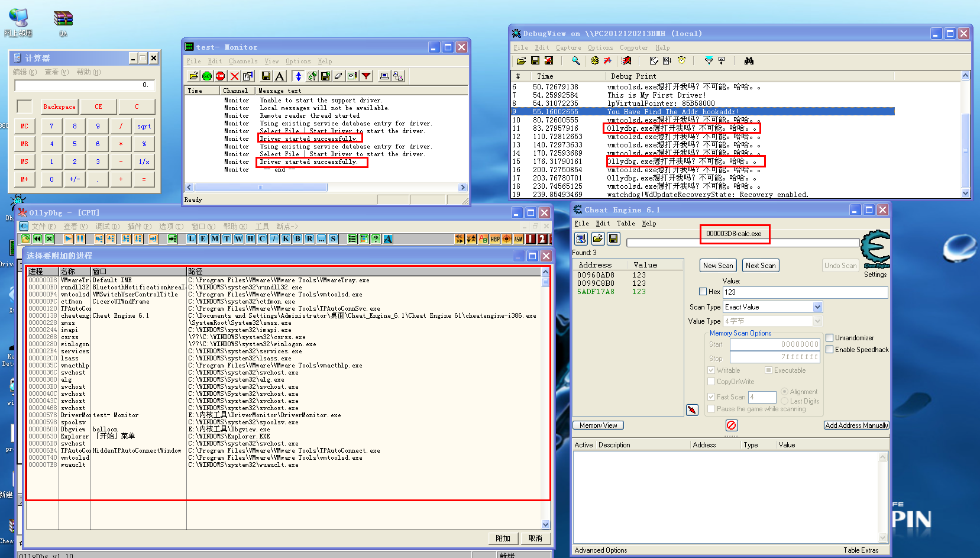
Task: Click the blue Run arrow icon in OllyDbg toolbar
Action: click(69, 238)
